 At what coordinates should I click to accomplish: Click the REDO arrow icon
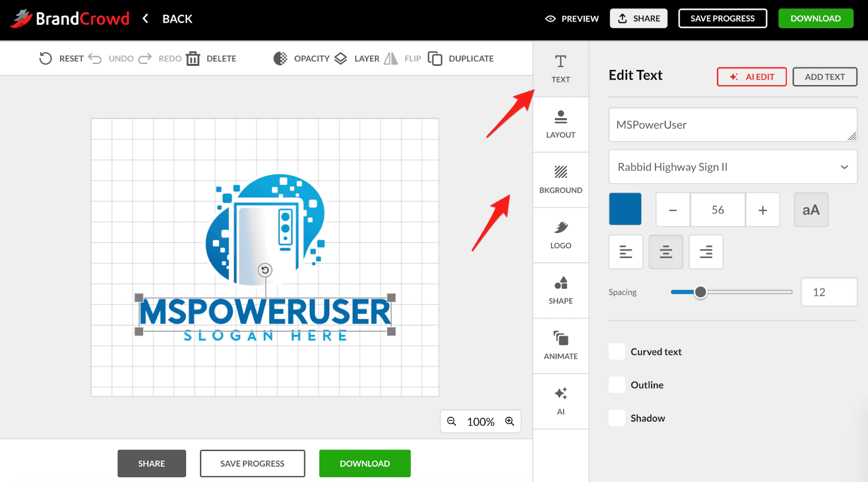145,59
